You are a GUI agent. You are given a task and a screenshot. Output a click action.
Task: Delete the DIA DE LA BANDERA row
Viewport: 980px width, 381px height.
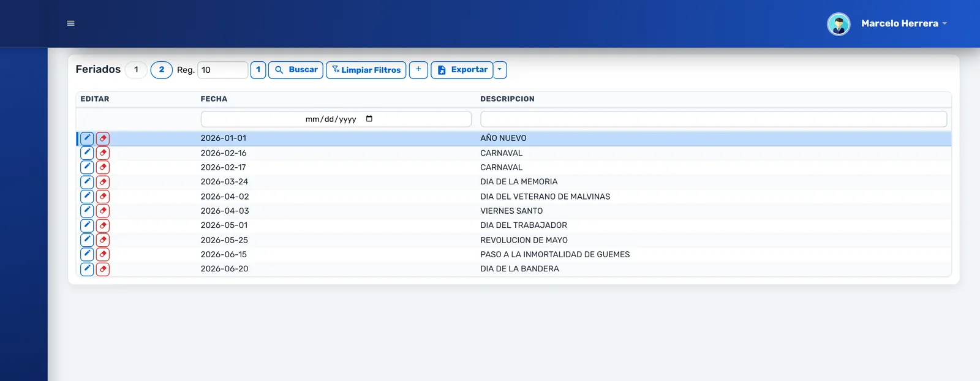103,269
